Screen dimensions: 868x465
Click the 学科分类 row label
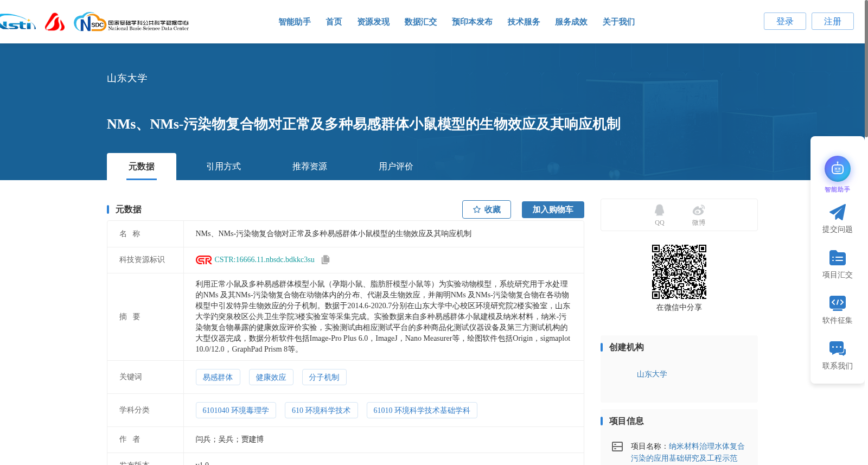coord(135,410)
